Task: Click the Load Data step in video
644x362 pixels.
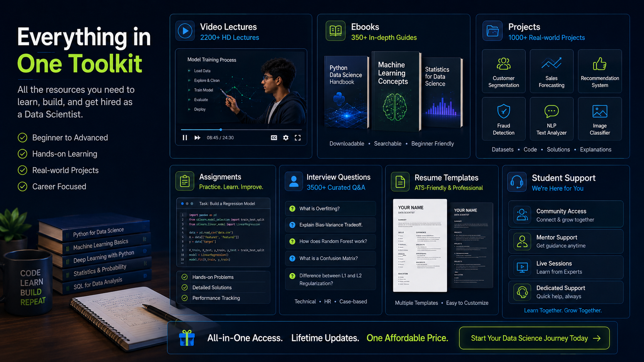Action: pyautogui.click(x=202, y=71)
